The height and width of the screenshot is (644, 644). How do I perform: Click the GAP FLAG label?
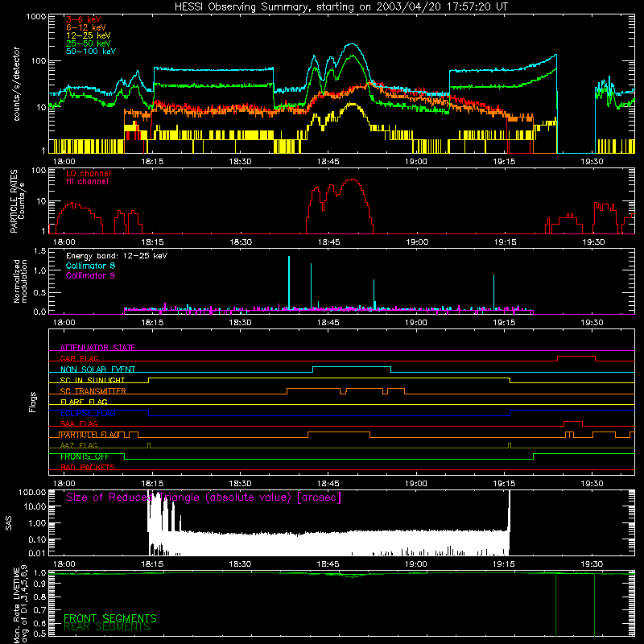[79, 358]
